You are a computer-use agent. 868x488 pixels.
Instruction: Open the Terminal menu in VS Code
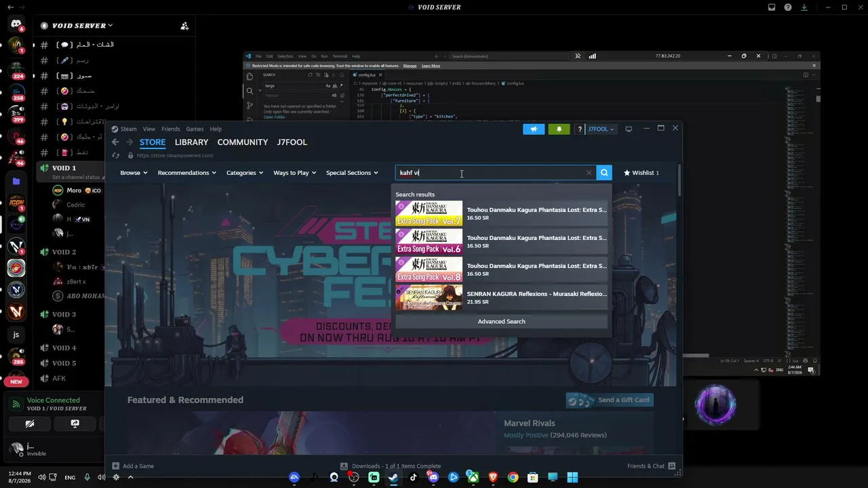pyautogui.click(x=340, y=56)
